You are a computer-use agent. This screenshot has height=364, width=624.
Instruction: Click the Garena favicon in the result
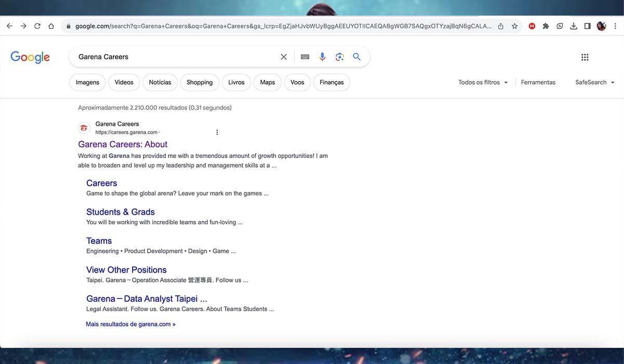click(x=84, y=128)
